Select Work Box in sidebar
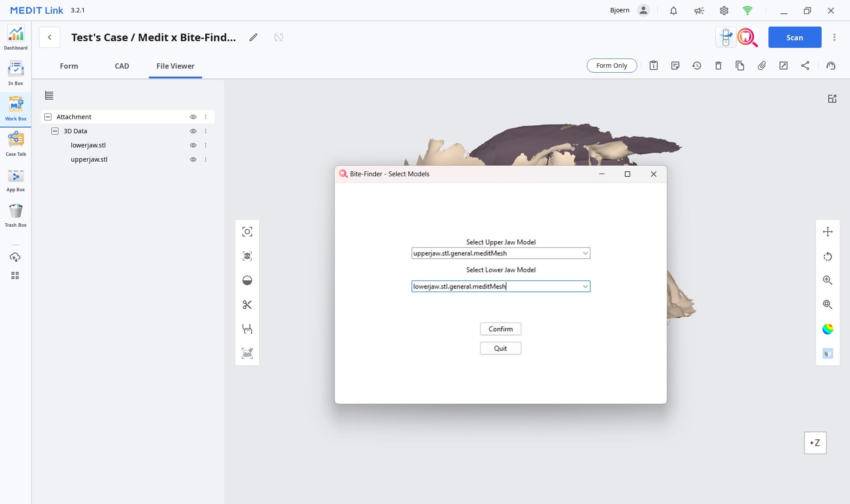This screenshot has width=850, height=504. pos(16,109)
